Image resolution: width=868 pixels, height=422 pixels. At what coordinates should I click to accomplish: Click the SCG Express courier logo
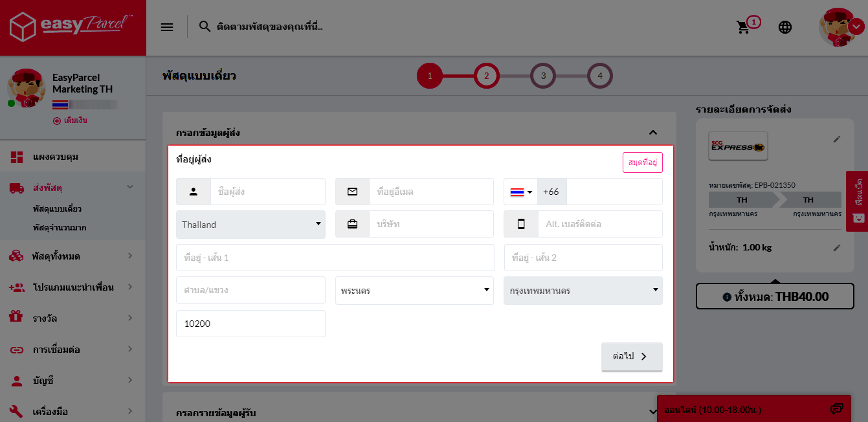tap(738, 146)
